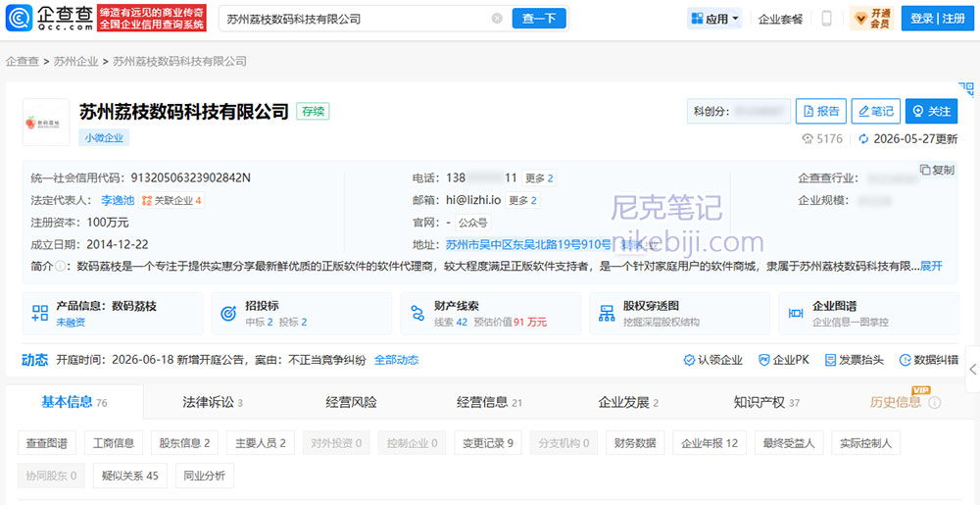Image resolution: width=980 pixels, height=505 pixels.
Task: Open the 招投标 card
Action: click(x=301, y=313)
